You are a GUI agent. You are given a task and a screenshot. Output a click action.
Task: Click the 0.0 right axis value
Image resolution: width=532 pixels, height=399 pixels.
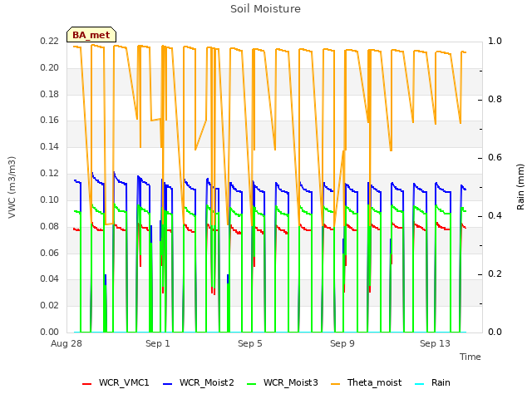(x=495, y=332)
